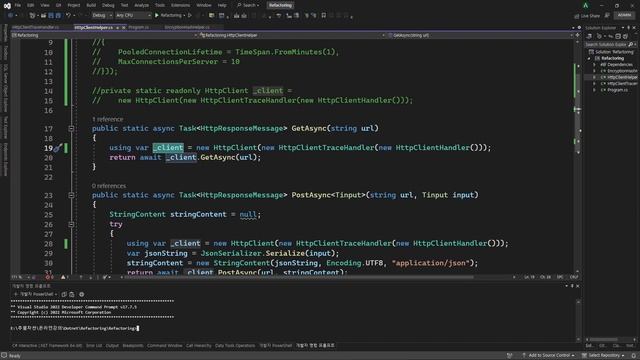
Task: Click the warning count indicator in editor footer
Action: pos(65,277)
